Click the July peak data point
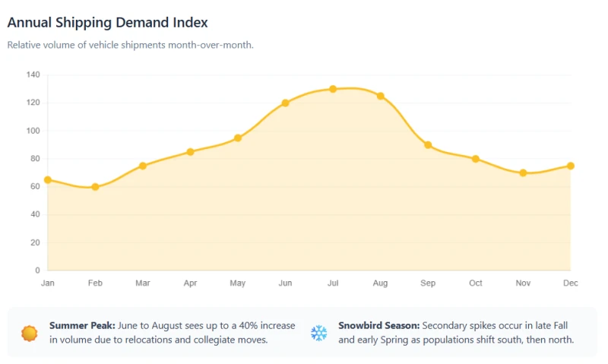 click(x=333, y=89)
